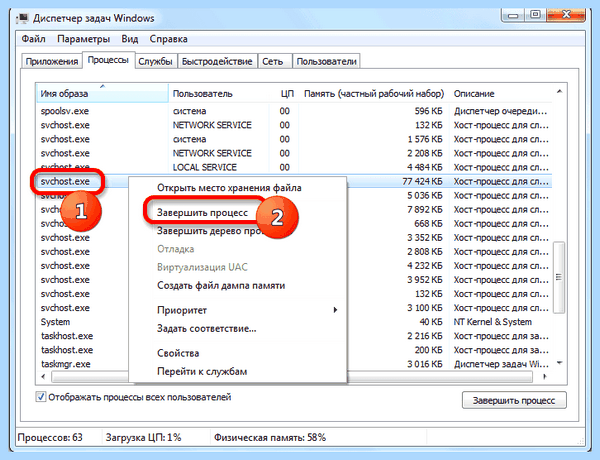Click the LOCAL SERVICE user cell
The height and width of the screenshot is (460, 600).
[205, 167]
